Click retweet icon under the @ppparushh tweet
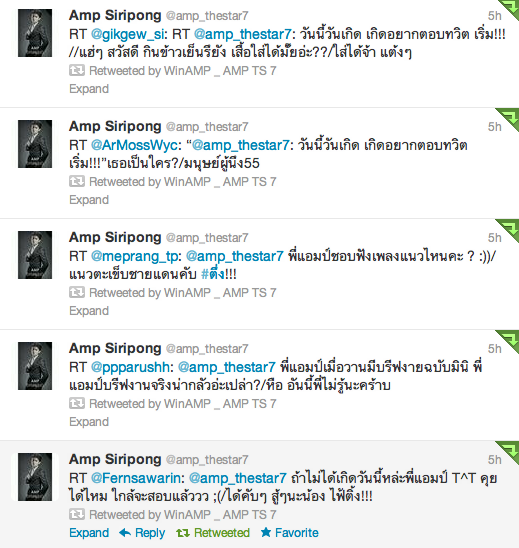The width and height of the screenshot is (519, 548). (x=77, y=403)
